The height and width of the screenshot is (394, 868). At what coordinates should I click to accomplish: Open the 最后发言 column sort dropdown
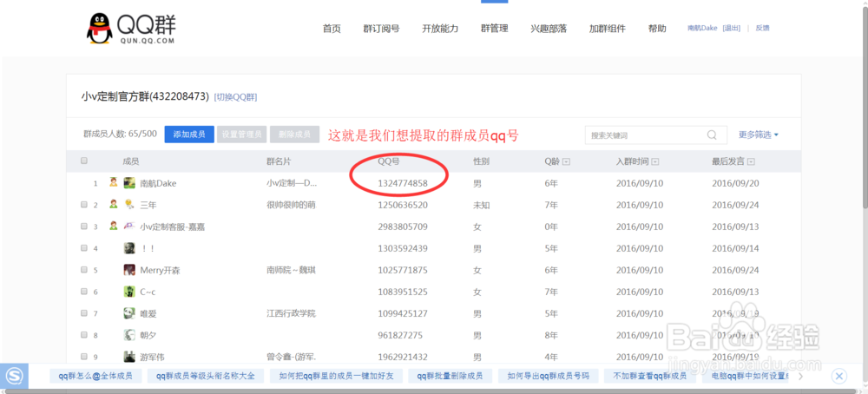751,161
